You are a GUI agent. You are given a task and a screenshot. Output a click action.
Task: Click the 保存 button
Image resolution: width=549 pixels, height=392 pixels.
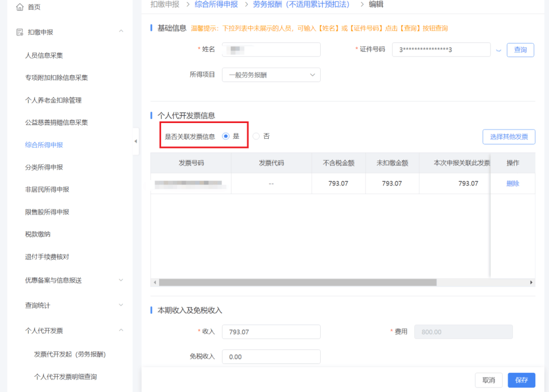521,380
